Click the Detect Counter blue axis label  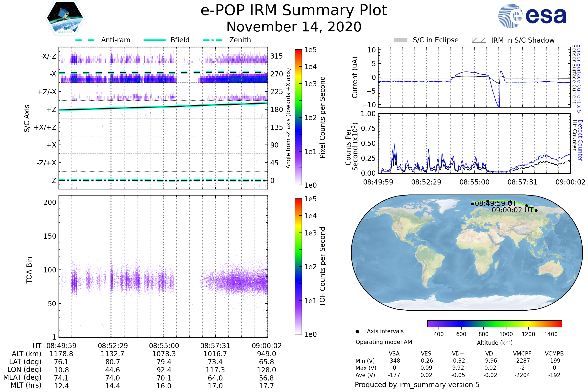[580, 140]
